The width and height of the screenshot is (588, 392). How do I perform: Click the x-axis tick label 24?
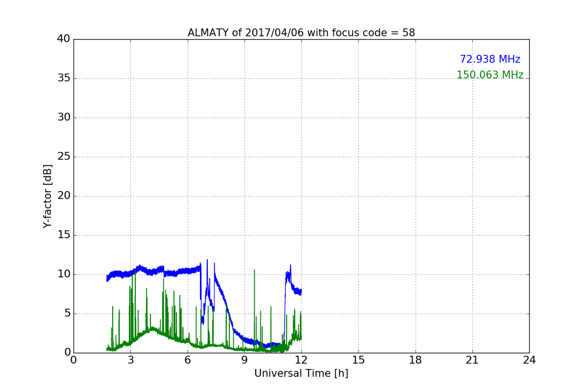point(529,360)
